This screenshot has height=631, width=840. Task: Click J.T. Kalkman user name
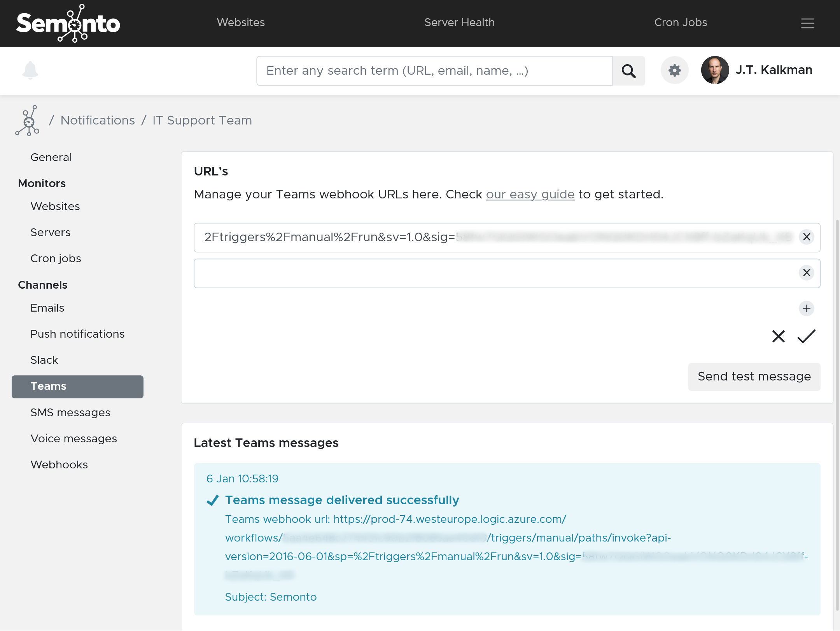774,70
